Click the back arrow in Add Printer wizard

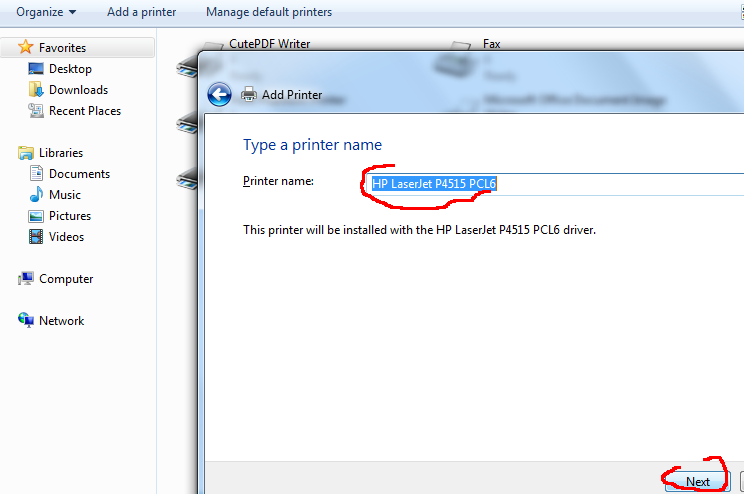[219, 95]
